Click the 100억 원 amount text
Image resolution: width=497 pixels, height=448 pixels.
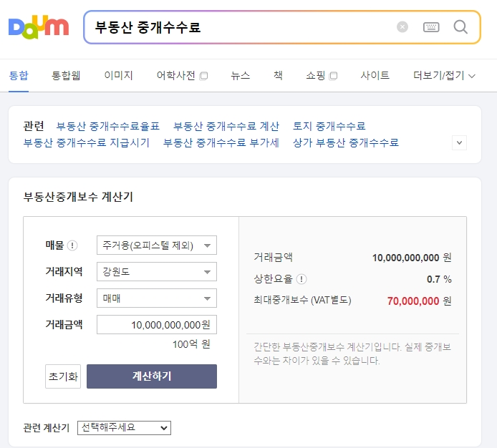pyautogui.click(x=191, y=344)
